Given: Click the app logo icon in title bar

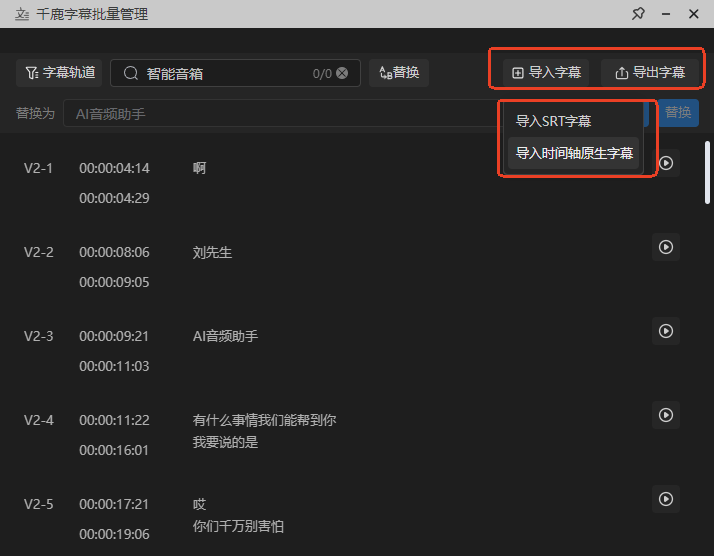Looking at the screenshot, I should [x=21, y=15].
